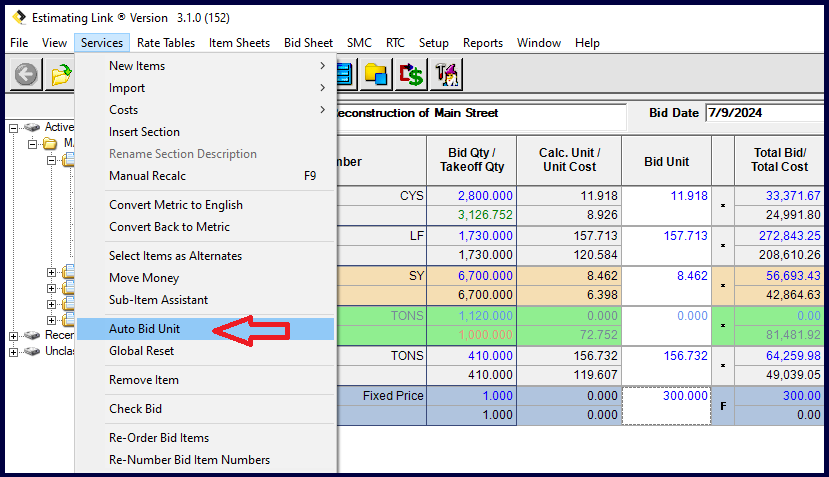Open the Import submenu
Screen dimensions: 829x477
coord(206,88)
